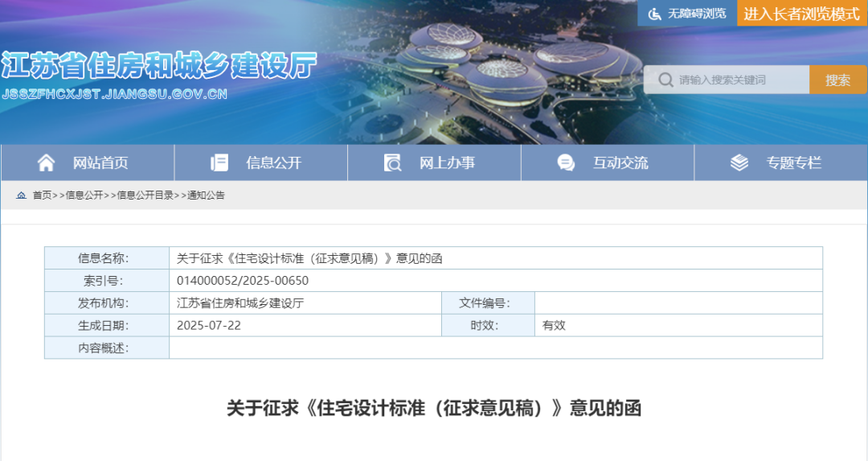Click the wheelchair accessibility icon
Image resolution: width=868 pixels, height=461 pixels.
pos(655,14)
